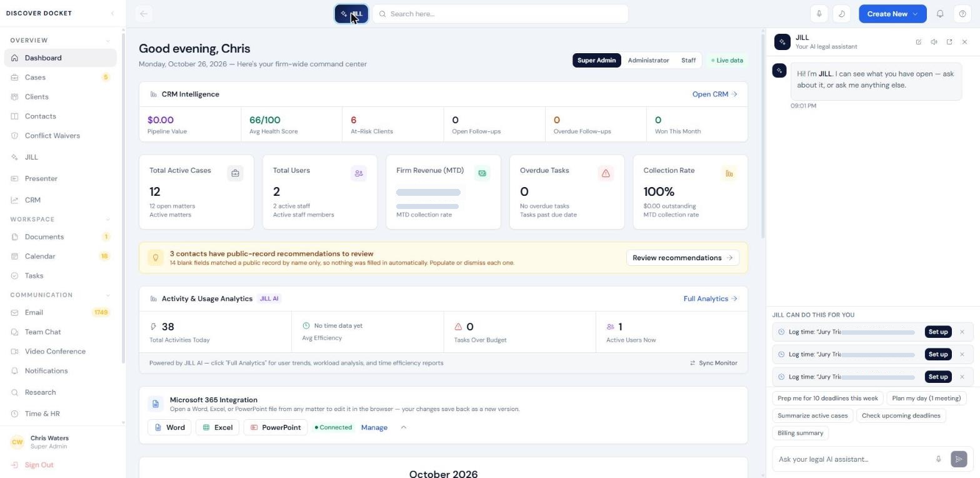Open Email in the sidebar

tap(60, 313)
